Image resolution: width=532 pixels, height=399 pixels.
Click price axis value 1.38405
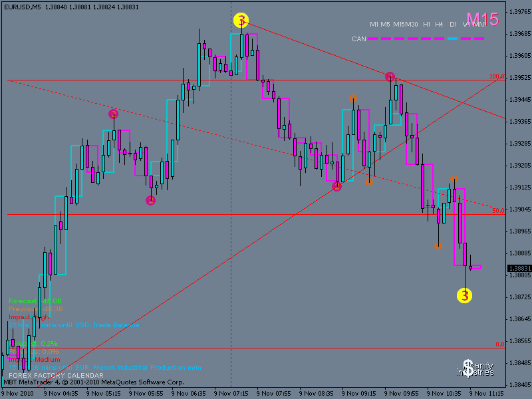click(x=520, y=385)
